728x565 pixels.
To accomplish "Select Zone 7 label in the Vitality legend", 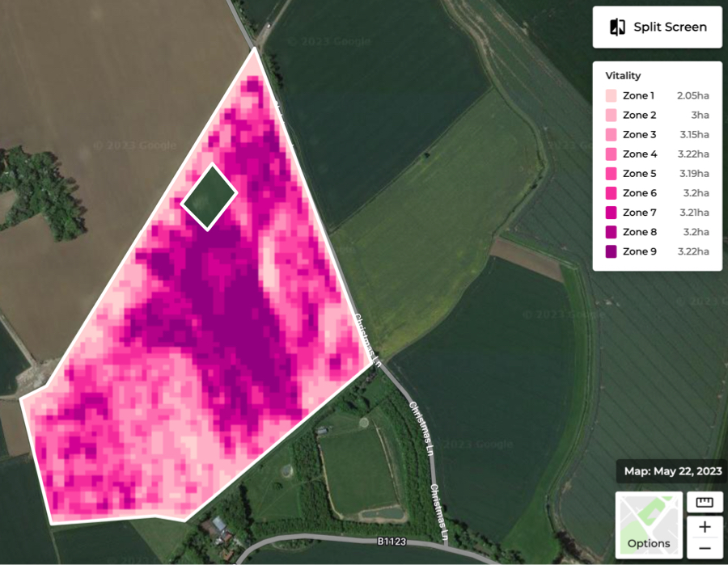I will click(x=638, y=212).
